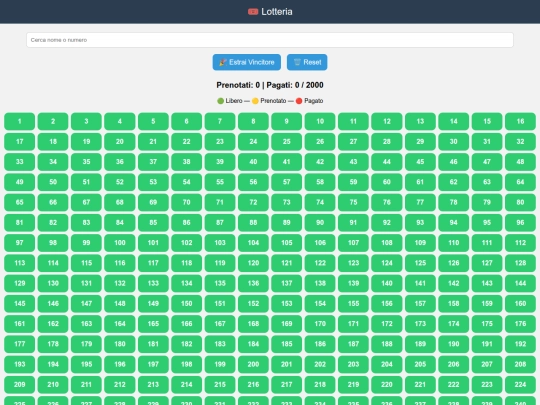Viewport: 540px width, 405px height.
Task: Click the Estrai Vincitore button
Action: tap(247, 62)
